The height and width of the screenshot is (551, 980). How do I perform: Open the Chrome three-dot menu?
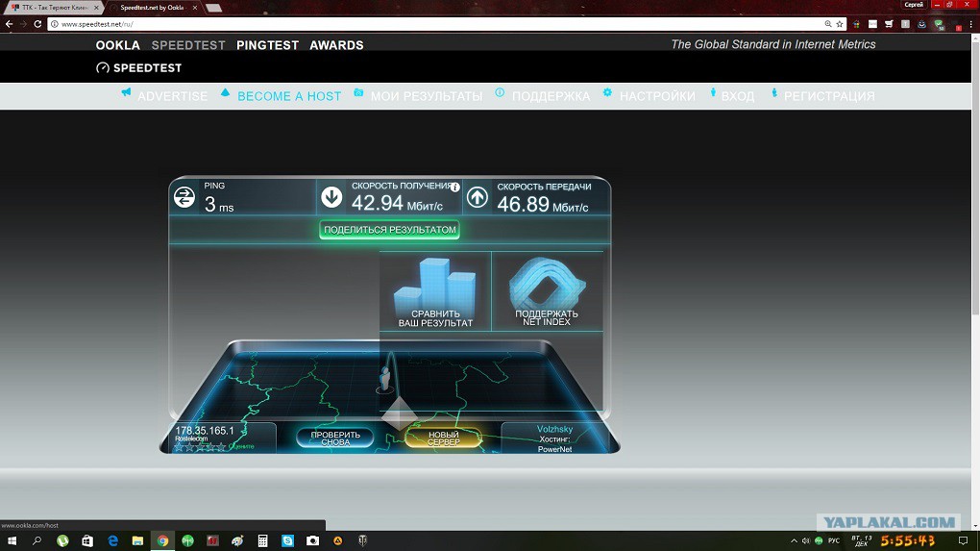pyautogui.click(x=970, y=24)
